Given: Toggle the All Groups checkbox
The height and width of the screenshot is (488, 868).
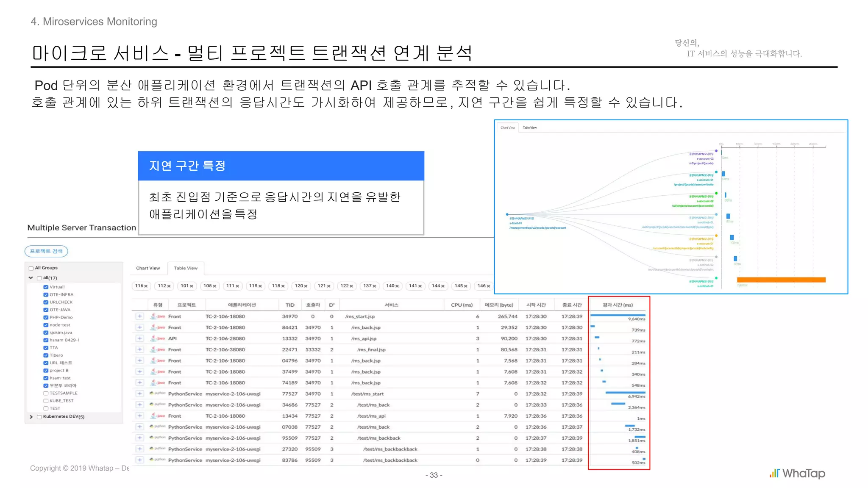Looking at the screenshot, I should pos(31,268).
